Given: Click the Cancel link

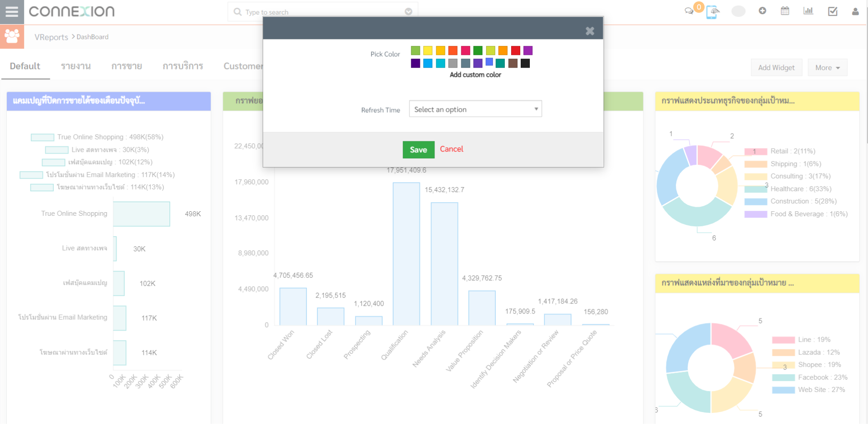Looking at the screenshot, I should click(451, 149).
